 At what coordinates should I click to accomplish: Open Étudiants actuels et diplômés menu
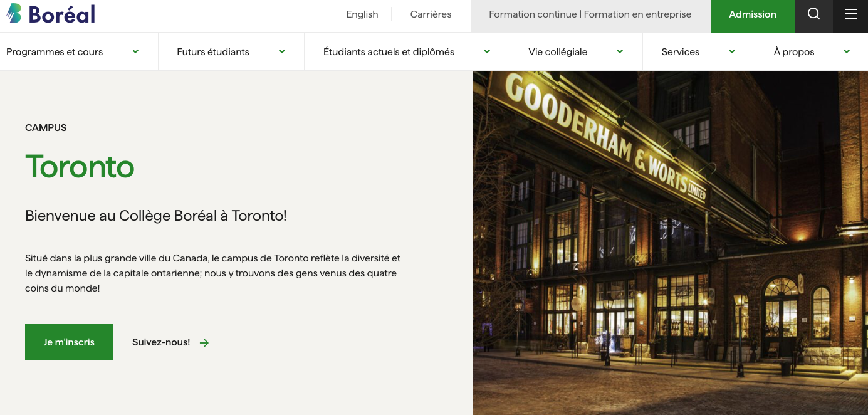(x=389, y=52)
